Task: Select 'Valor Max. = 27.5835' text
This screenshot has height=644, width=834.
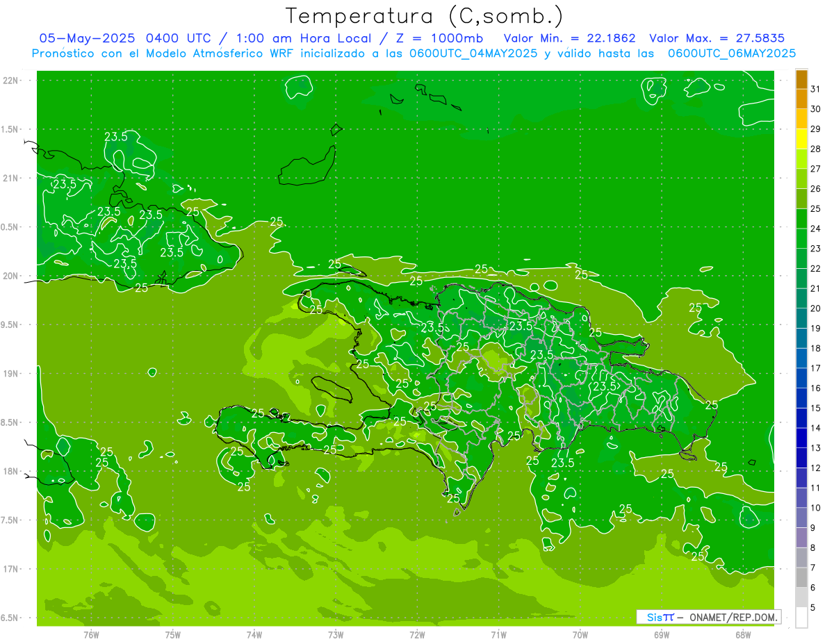Action: [717, 38]
